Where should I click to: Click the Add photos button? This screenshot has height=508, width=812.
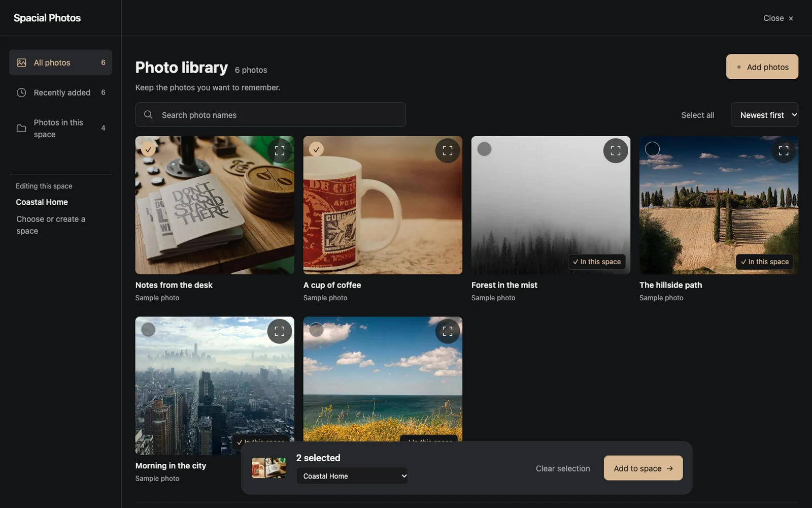coord(762,67)
